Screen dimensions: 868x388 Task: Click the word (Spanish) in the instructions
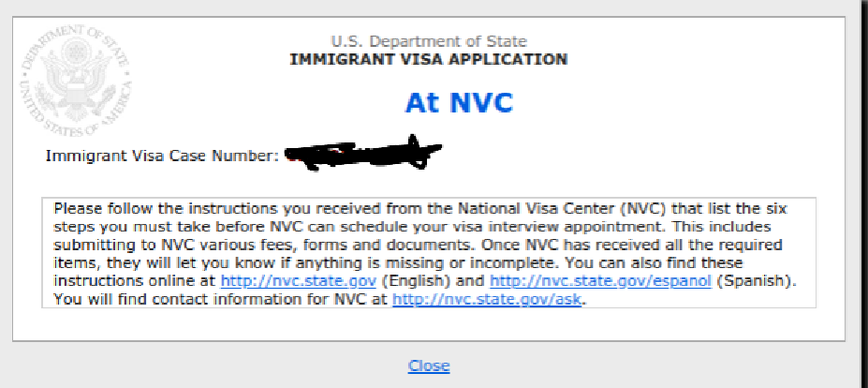click(756, 281)
